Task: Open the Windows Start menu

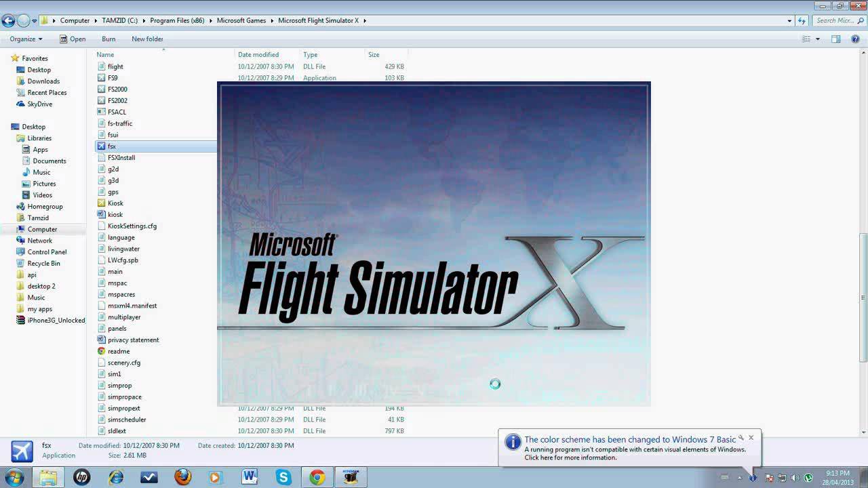Action: pyautogui.click(x=14, y=477)
